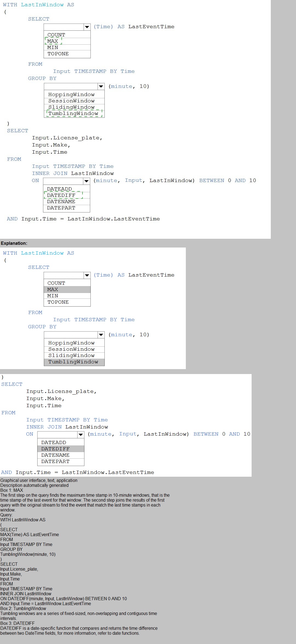Select the green-dashed MAX option

pyautogui.click(x=53, y=41)
